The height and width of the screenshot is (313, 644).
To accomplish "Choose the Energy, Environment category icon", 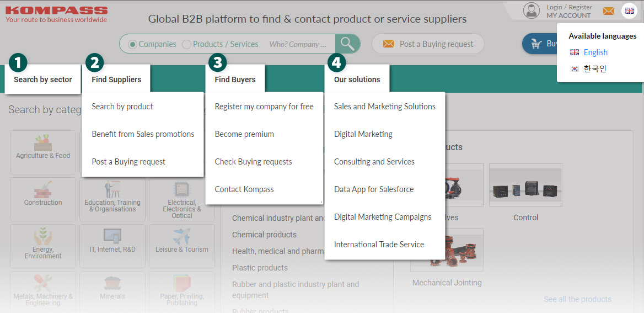I will click(x=43, y=238).
